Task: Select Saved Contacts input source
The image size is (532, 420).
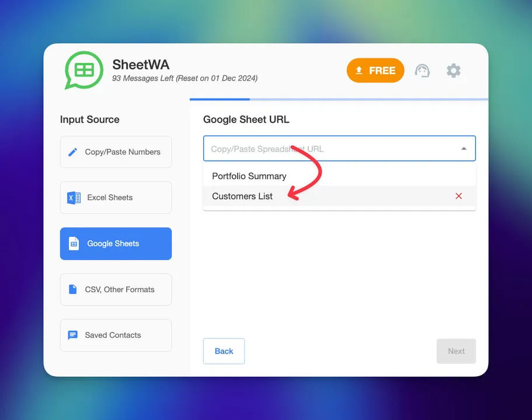Action: click(116, 335)
